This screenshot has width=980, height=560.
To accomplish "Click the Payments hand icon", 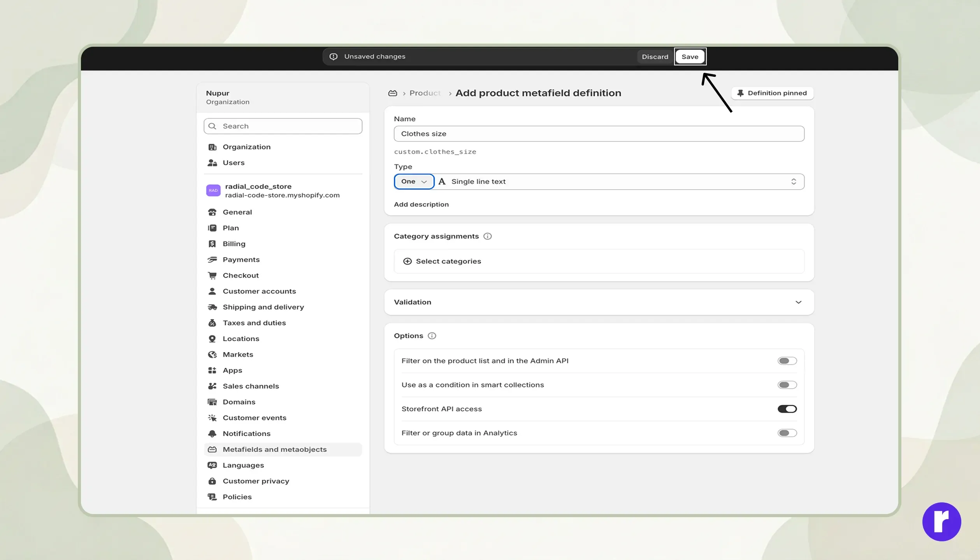I will (x=212, y=260).
